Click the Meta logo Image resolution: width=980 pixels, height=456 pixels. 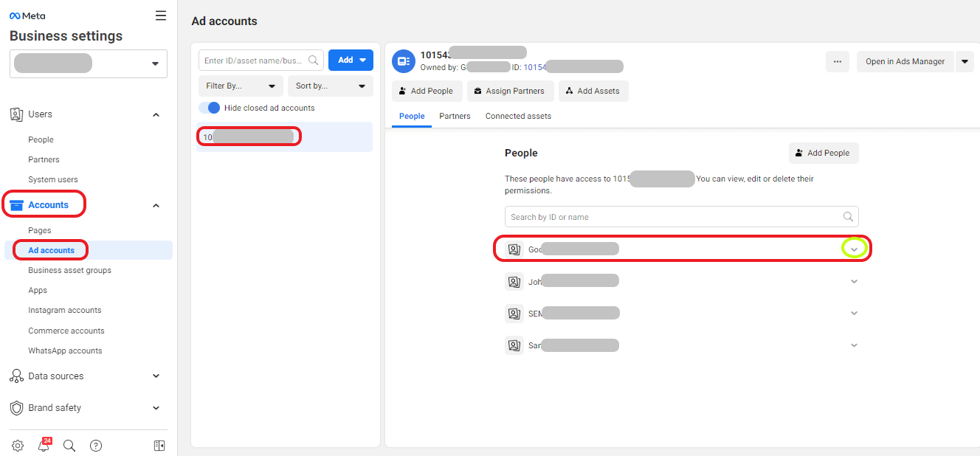27,15
